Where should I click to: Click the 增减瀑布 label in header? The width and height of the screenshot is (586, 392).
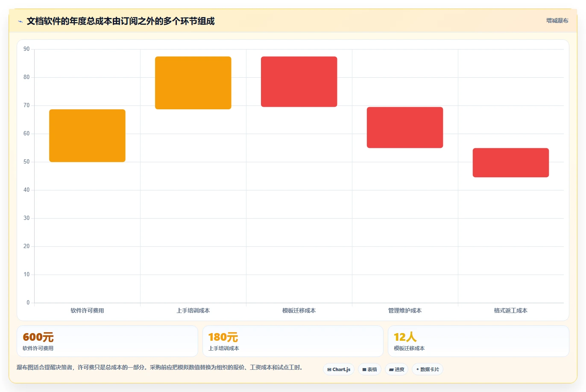(x=557, y=20)
